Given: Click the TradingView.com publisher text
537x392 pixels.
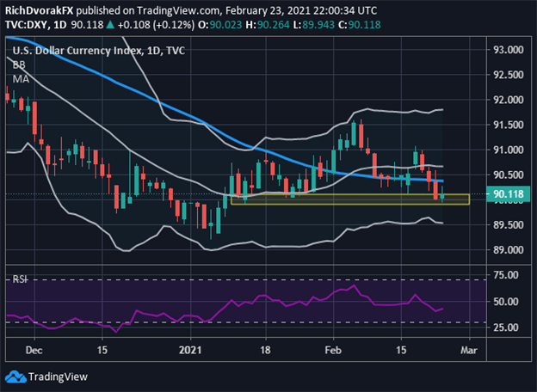Looking at the screenshot, I should (x=178, y=10).
